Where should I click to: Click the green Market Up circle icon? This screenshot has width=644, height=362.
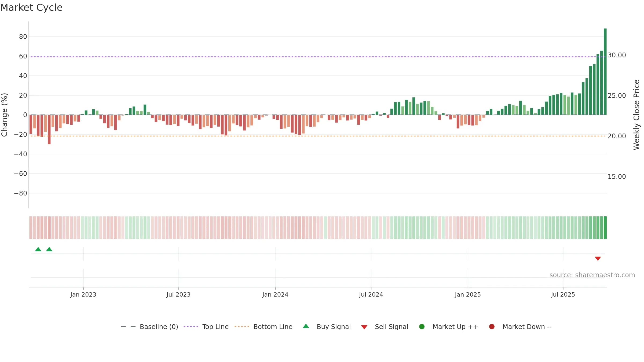422,327
